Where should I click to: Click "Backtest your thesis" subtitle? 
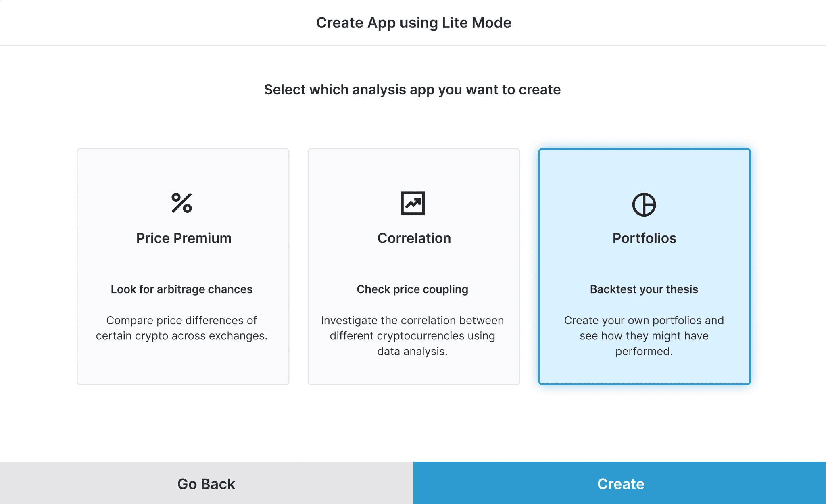click(644, 289)
